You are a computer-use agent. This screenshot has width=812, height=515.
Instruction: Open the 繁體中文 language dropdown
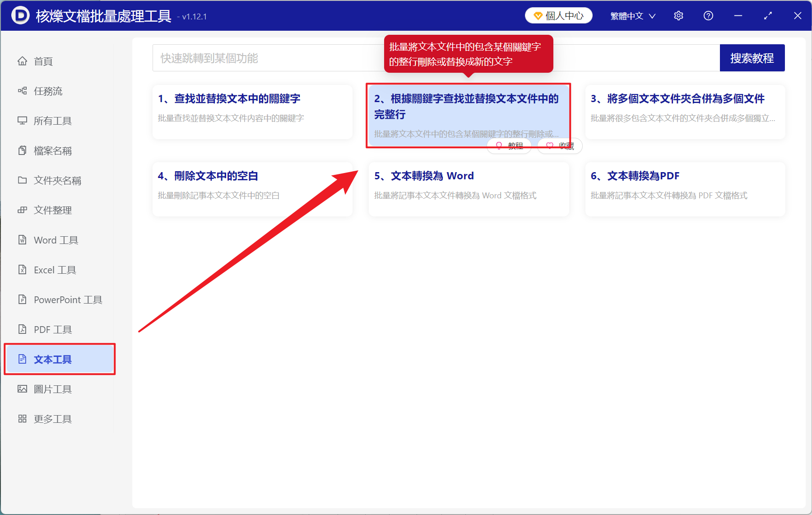[632, 15]
